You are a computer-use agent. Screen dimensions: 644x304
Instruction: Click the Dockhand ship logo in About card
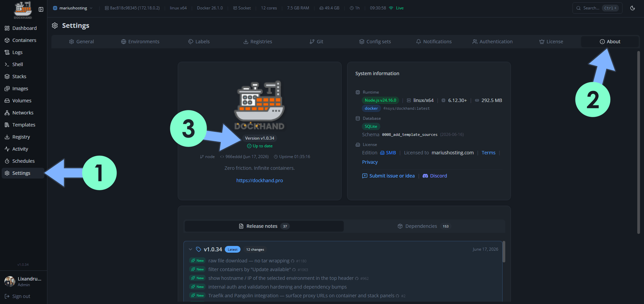pos(259,105)
